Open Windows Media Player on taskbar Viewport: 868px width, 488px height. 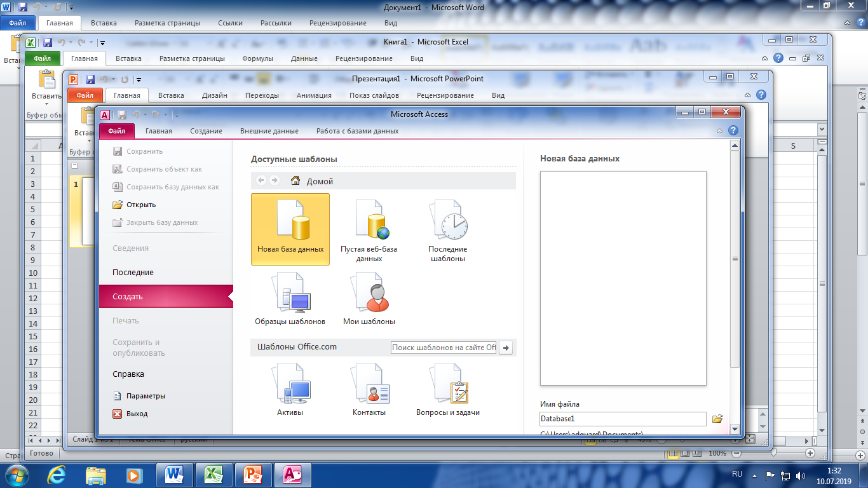133,475
